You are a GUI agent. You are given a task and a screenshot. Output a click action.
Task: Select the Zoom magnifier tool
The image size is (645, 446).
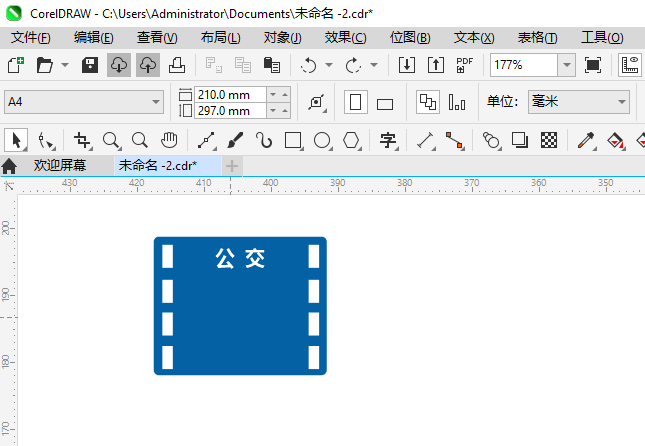click(x=111, y=141)
